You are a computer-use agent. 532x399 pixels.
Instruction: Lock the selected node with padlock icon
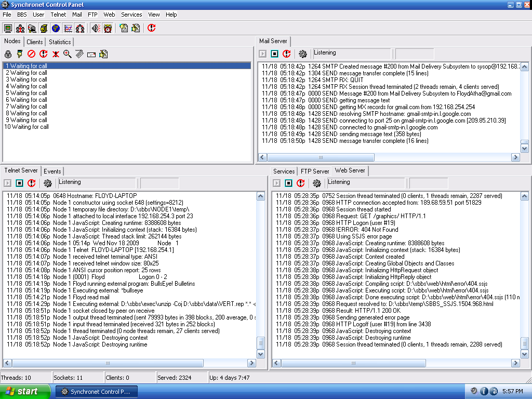[8, 54]
